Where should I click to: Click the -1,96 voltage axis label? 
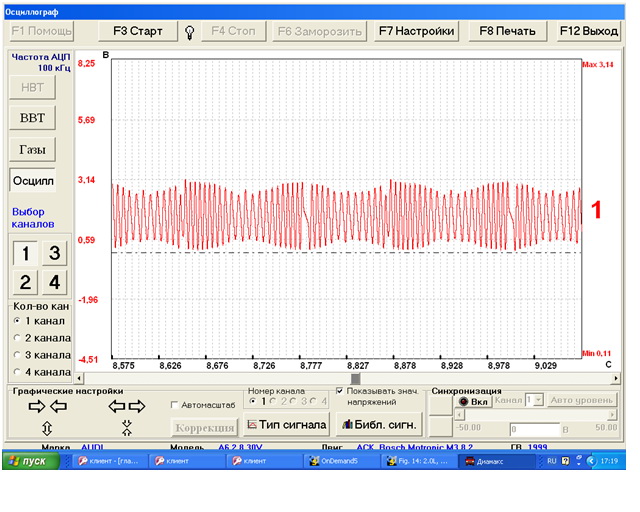click(88, 300)
